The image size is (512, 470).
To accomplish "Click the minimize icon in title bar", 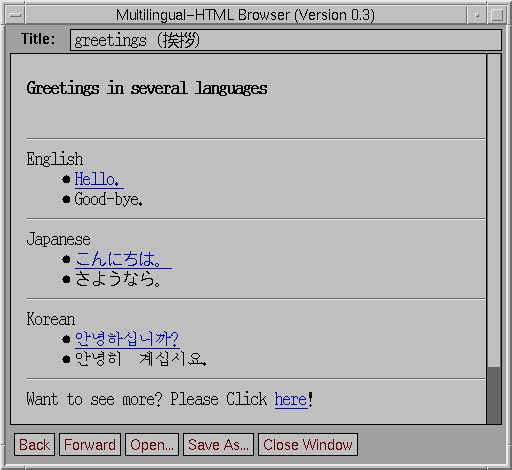I will pyautogui.click(x=477, y=15).
